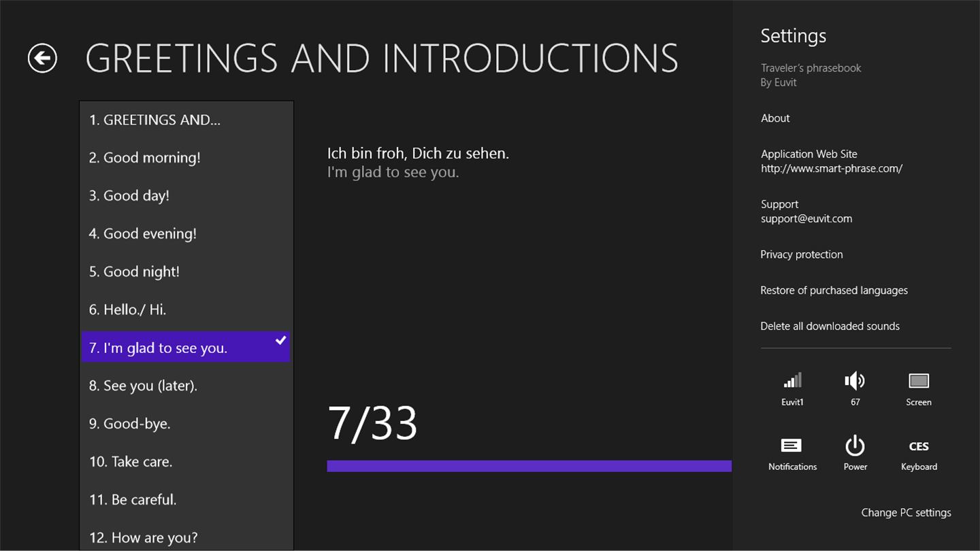The width and height of the screenshot is (980, 551).
Task: Click the support@euvit.com support link
Action: (806, 219)
